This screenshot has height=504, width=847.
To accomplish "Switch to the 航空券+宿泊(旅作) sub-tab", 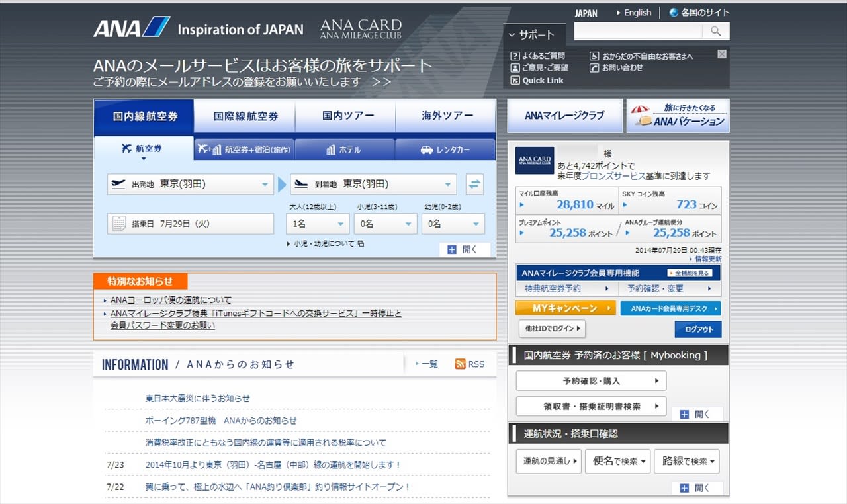I will [x=244, y=149].
